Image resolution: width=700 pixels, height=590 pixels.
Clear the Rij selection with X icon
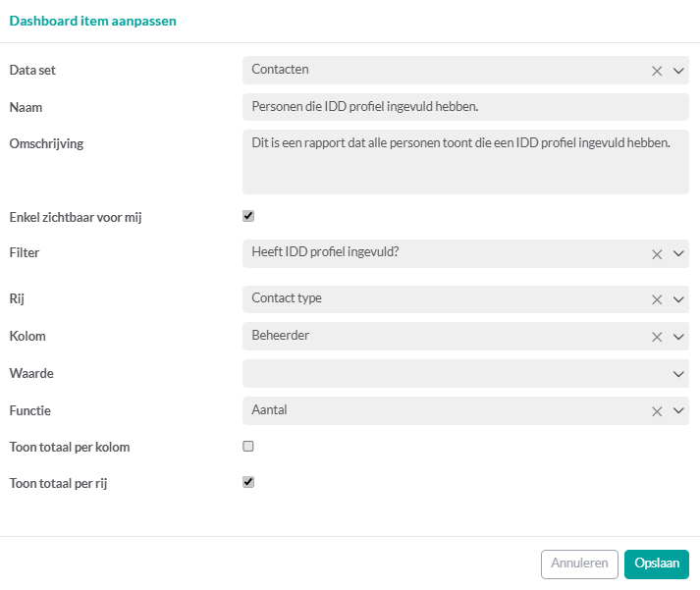coord(657,300)
